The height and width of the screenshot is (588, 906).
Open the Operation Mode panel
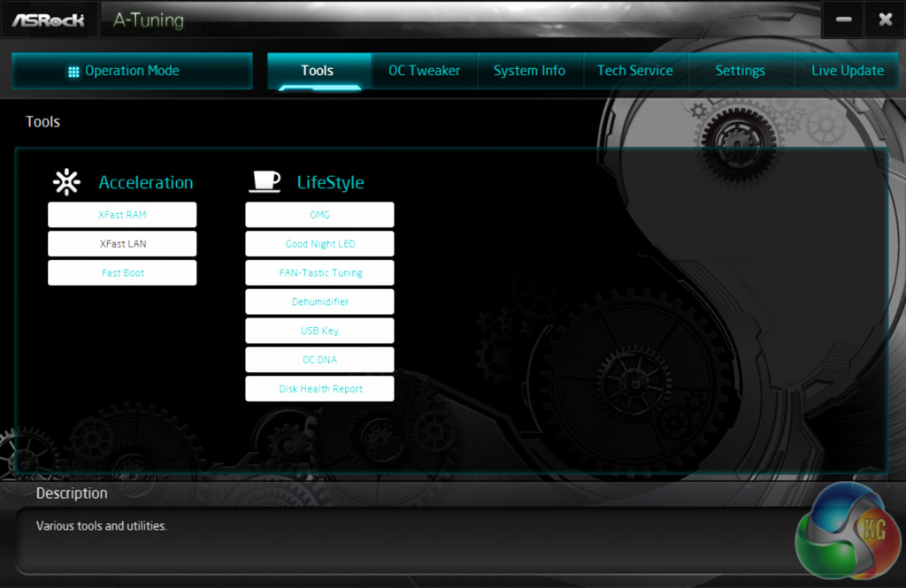coord(132,71)
